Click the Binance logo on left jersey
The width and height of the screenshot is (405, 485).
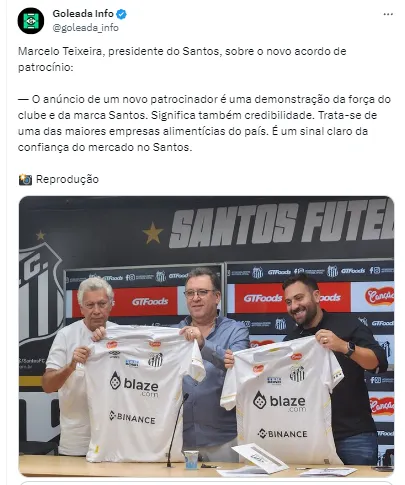pos(132,417)
